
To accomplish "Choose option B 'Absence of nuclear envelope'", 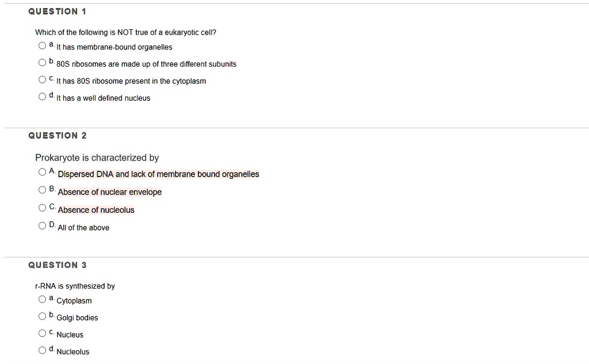I will (42, 190).
